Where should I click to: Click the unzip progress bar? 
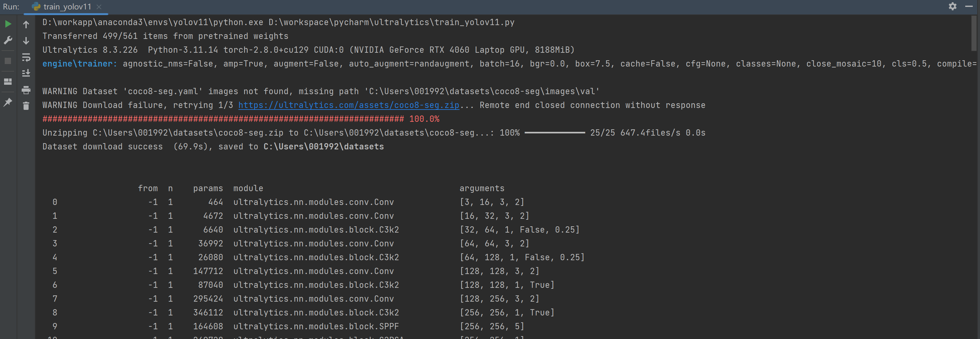click(555, 133)
